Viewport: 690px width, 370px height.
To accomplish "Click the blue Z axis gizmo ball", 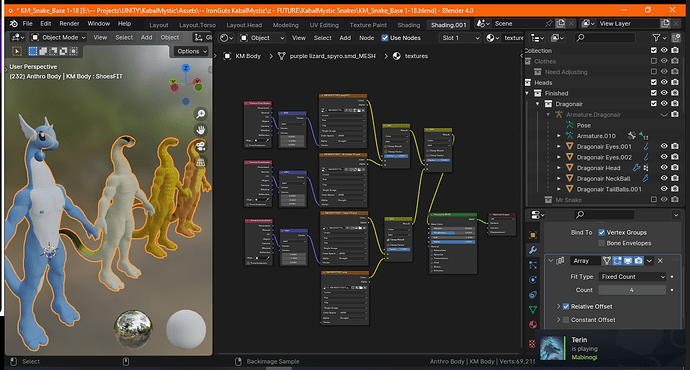I will point(186,68).
